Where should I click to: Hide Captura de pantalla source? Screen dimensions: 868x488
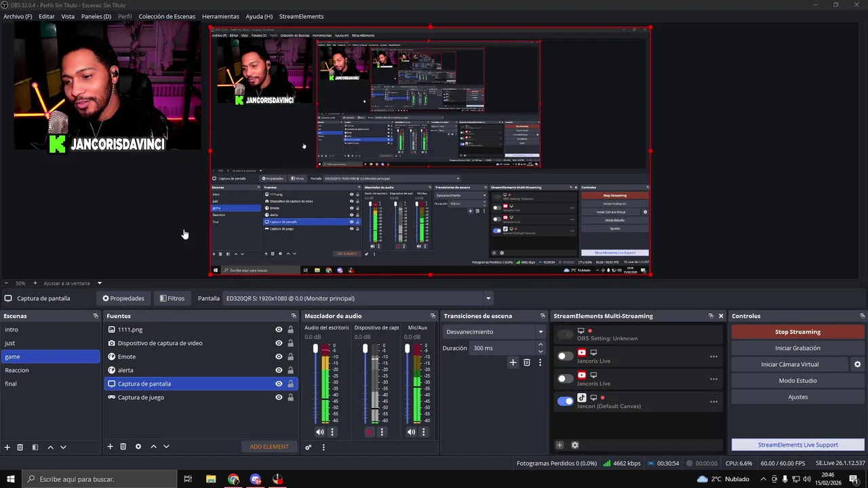279,384
